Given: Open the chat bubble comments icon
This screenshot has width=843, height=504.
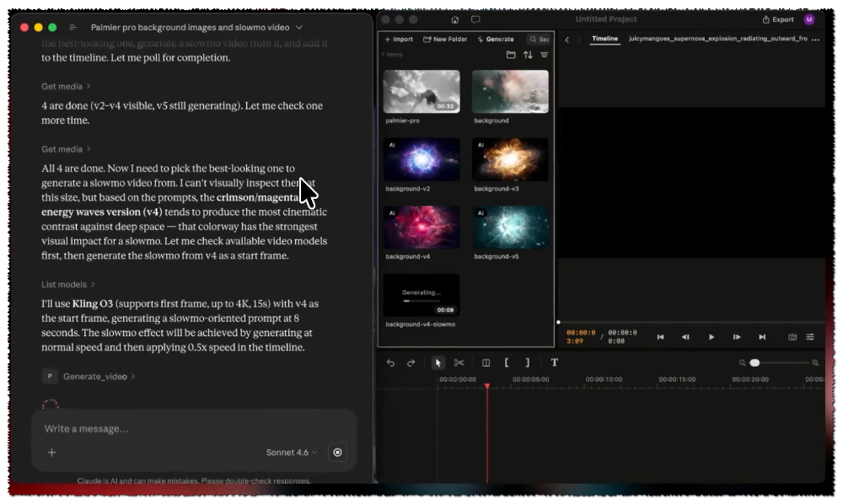Looking at the screenshot, I should coord(475,19).
